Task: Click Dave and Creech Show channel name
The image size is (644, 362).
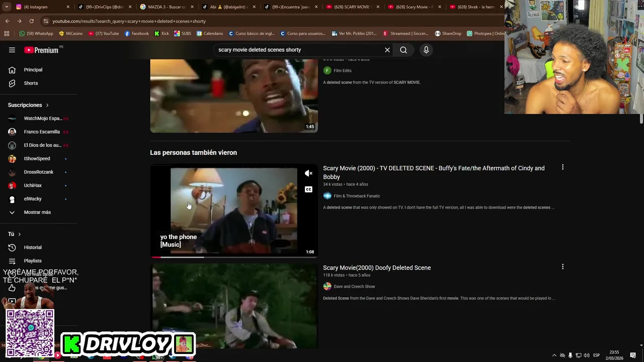Action: tap(354, 287)
